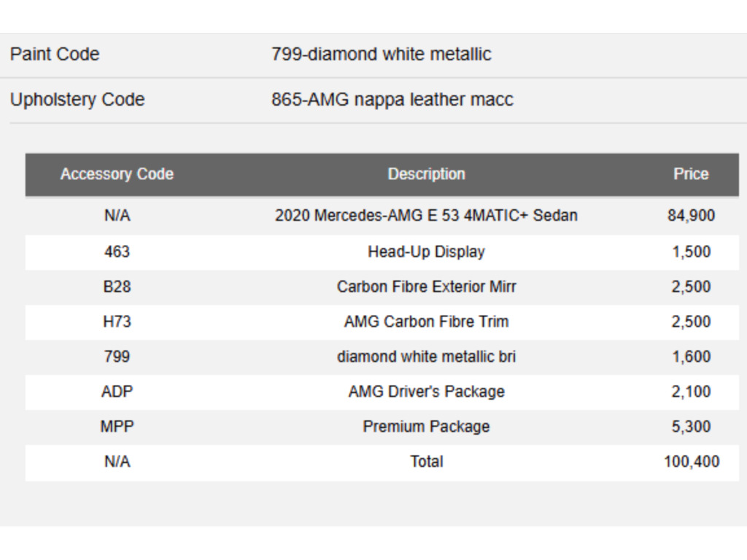Click accessory code H73
The width and height of the screenshot is (747, 560).
(117, 322)
